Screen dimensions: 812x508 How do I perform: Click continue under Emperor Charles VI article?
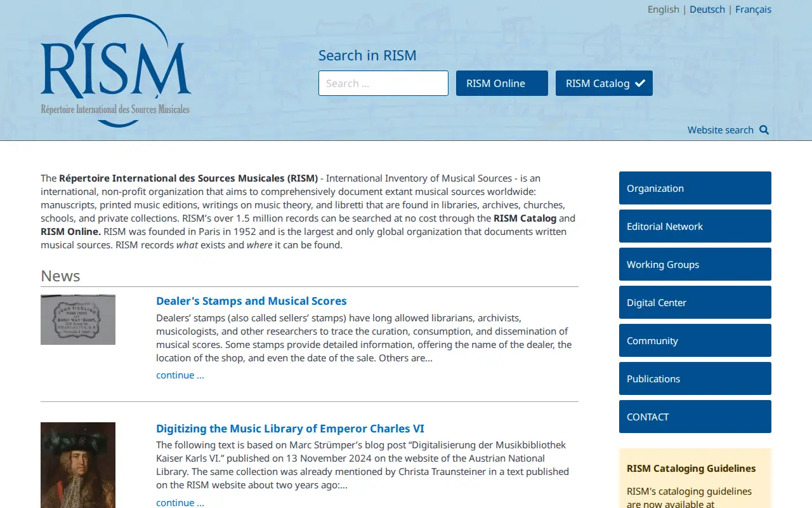tap(180, 502)
